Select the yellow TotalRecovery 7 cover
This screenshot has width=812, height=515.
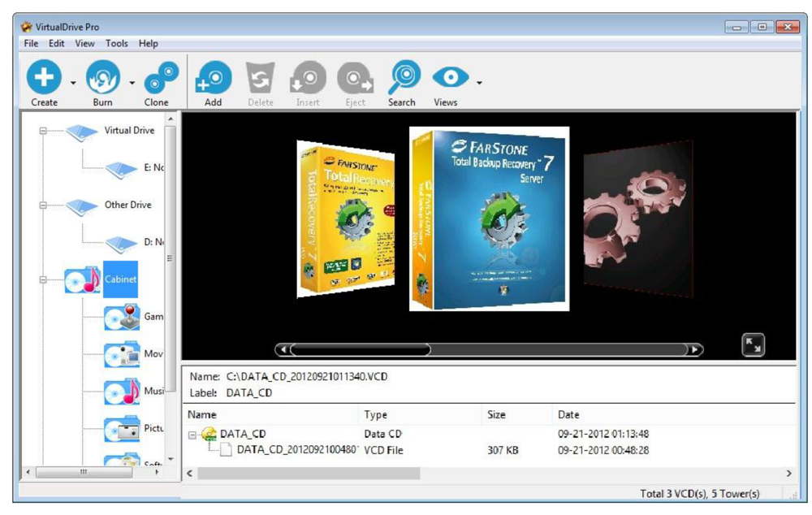346,219
